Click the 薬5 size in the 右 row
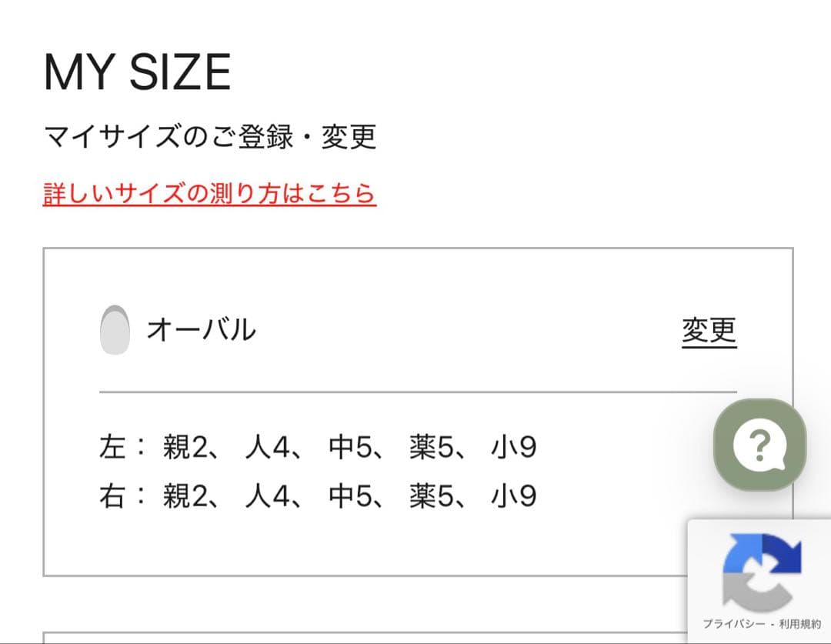This screenshot has height=644, width=831. (x=433, y=496)
